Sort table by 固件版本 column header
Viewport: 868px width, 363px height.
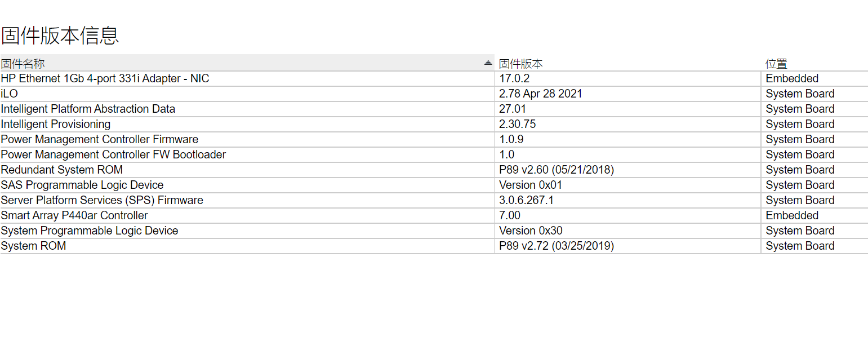tap(520, 64)
